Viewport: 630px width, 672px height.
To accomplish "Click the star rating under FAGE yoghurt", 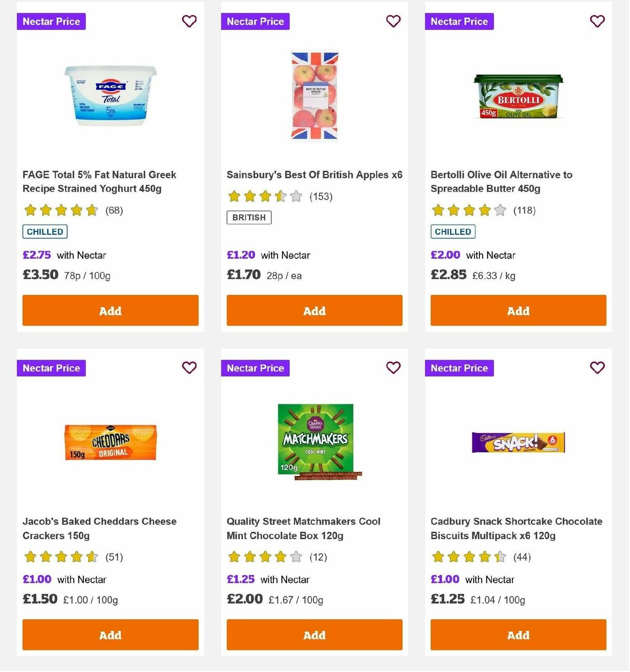I will pyautogui.click(x=60, y=210).
